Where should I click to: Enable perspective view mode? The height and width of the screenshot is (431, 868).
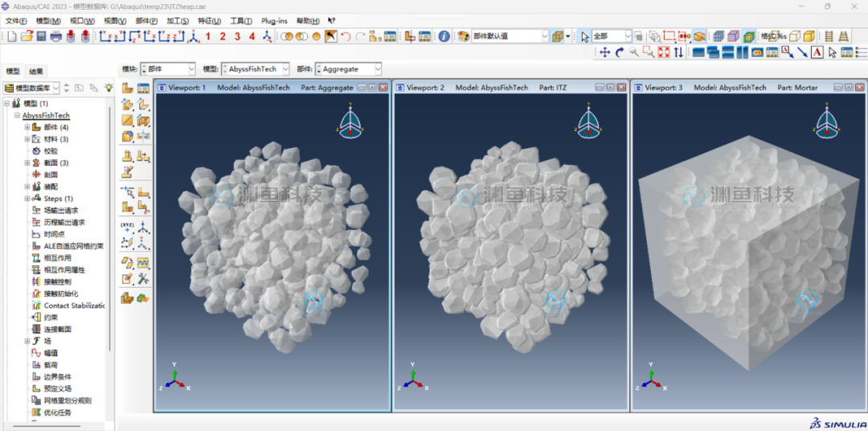pyautogui.click(x=843, y=36)
